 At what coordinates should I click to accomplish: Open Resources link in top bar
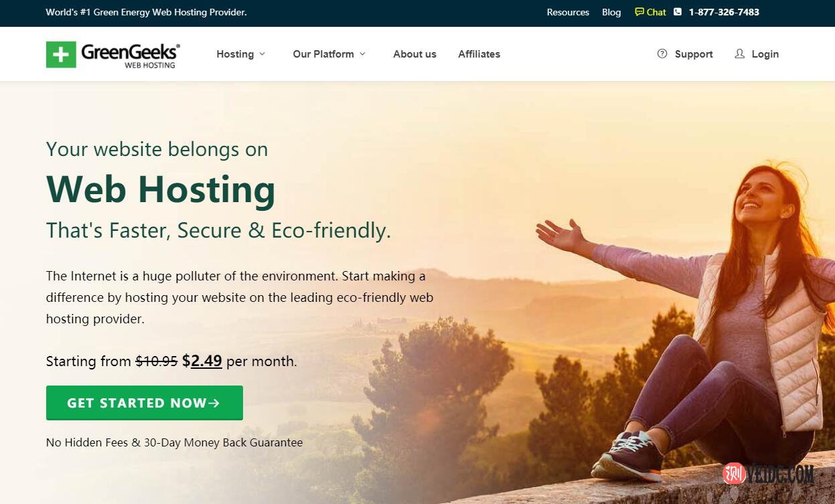(x=568, y=12)
